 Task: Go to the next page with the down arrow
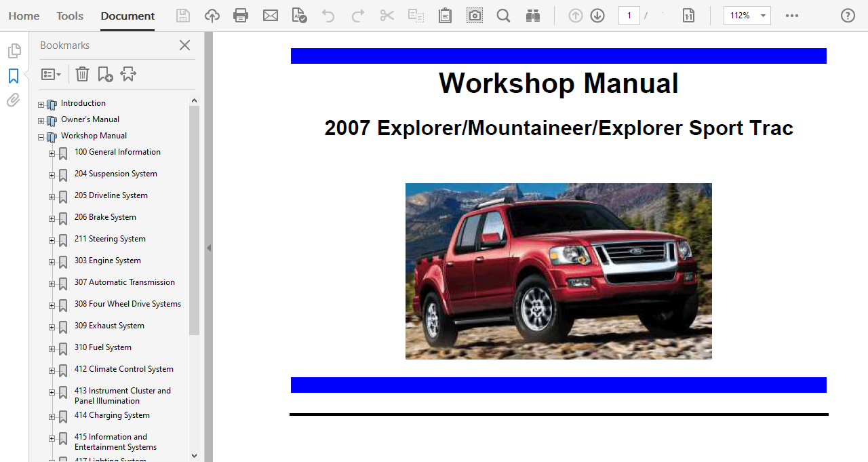click(x=597, y=16)
